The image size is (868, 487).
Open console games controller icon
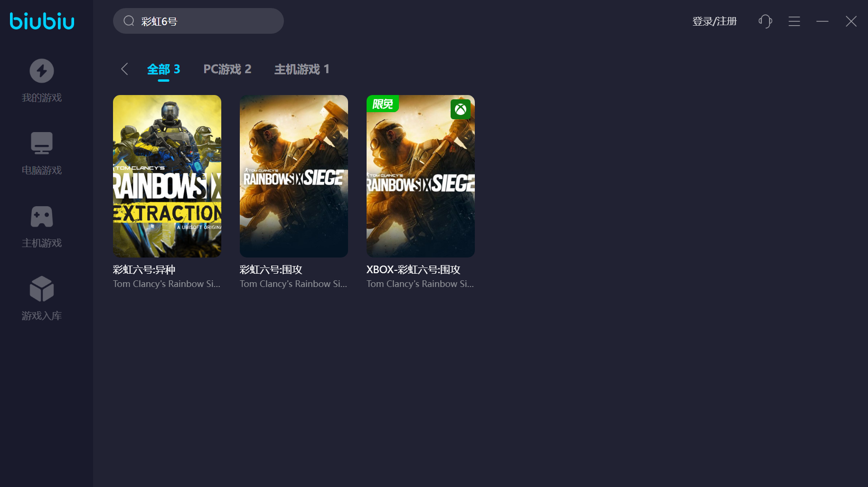42,217
